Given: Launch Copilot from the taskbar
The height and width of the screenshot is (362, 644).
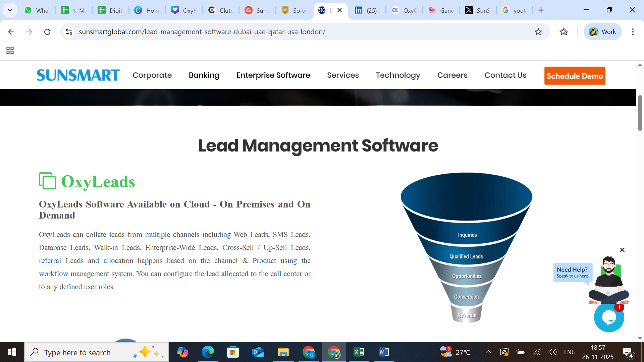Looking at the screenshot, I should [x=183, y=352].
